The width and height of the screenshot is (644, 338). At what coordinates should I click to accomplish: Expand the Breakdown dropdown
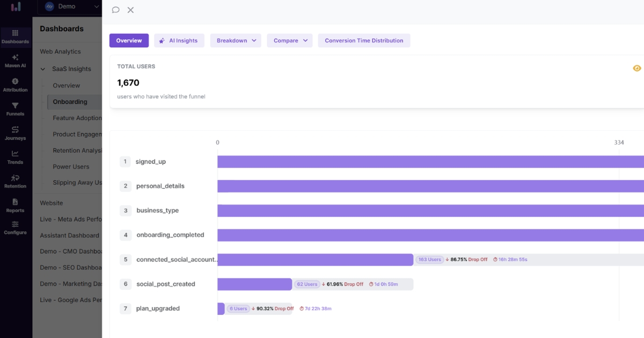(x=235, y=40)
